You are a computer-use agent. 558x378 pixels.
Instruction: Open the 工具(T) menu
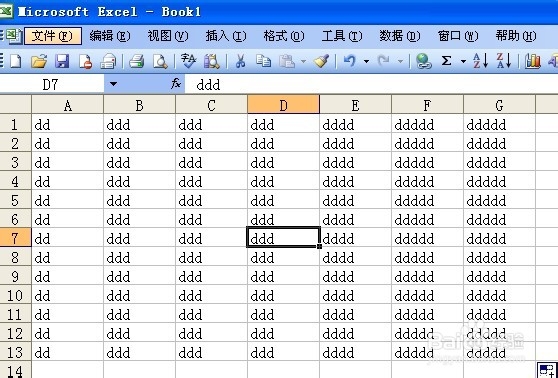[x=342, y=36]
